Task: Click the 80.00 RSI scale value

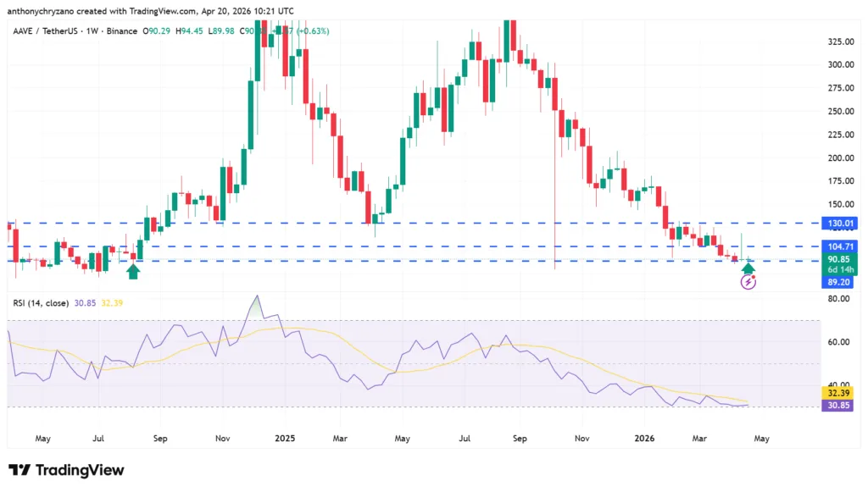Action: 838,299
